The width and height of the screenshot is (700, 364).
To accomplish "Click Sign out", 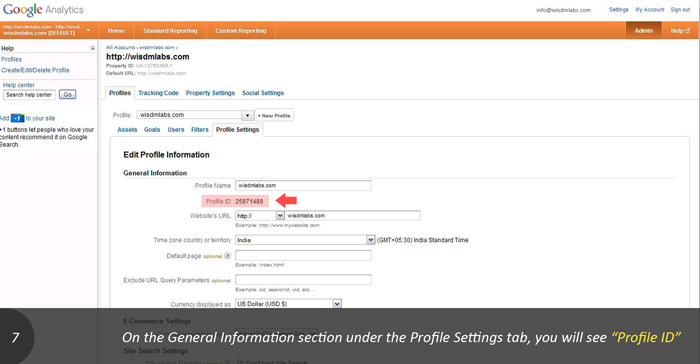I will 680,9.
